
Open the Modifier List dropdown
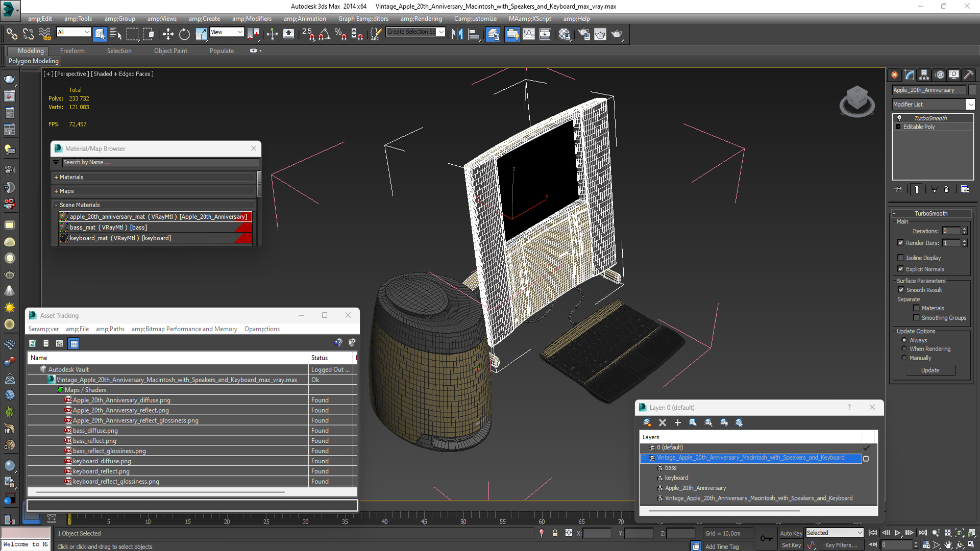click(970, 105)
